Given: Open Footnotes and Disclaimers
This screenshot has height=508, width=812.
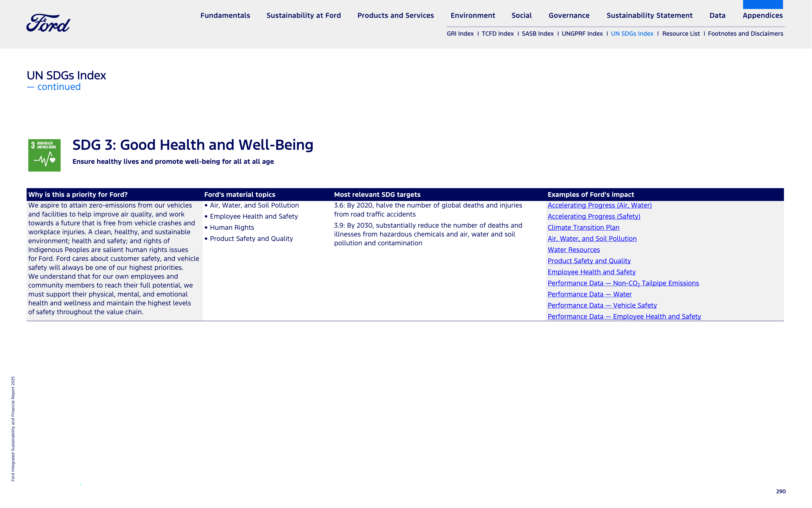Looking at the screenshot, I should [x=745, y=34].
